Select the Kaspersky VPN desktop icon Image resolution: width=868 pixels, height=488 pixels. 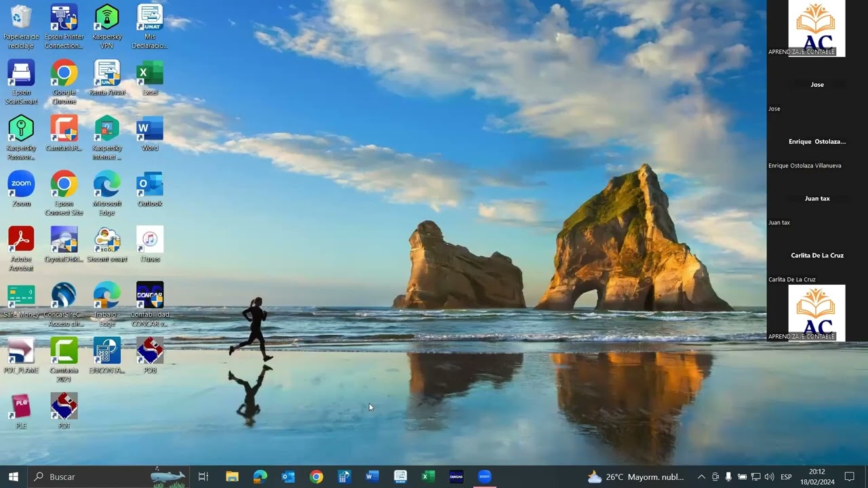[x=106, y=26]
